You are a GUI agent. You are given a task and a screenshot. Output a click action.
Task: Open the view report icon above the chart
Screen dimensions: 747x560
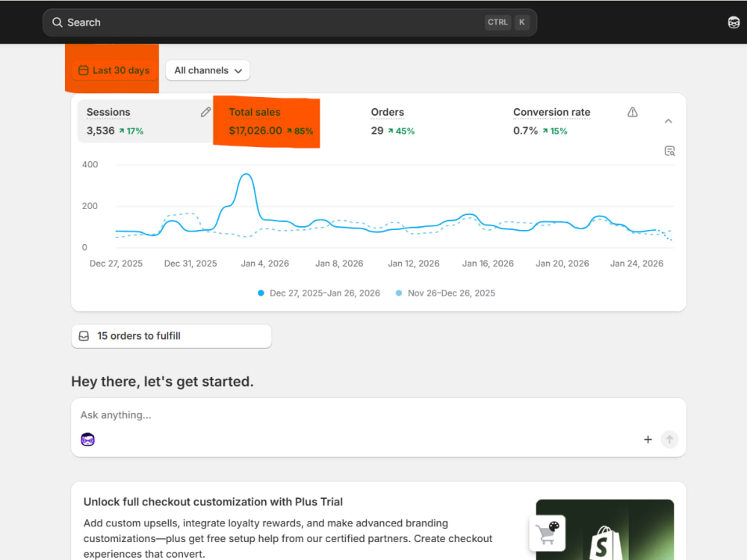pyautogui.click(x=669, y=151)
